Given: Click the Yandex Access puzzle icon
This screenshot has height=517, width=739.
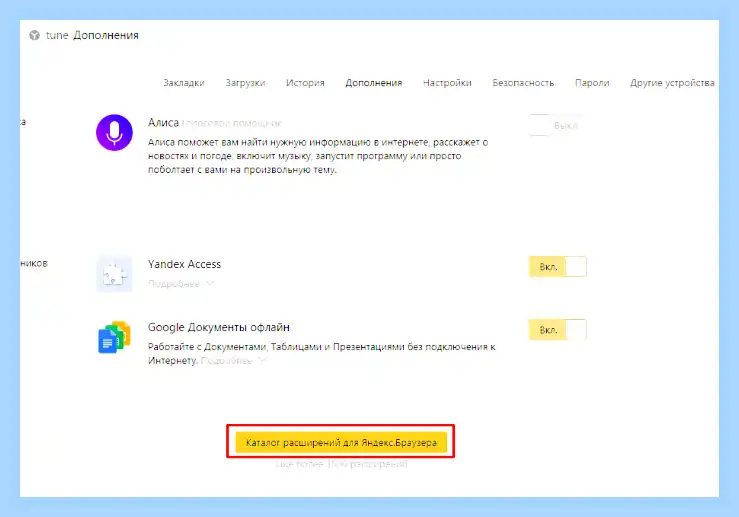Looking at the screenshot, I should pos(114,274).
